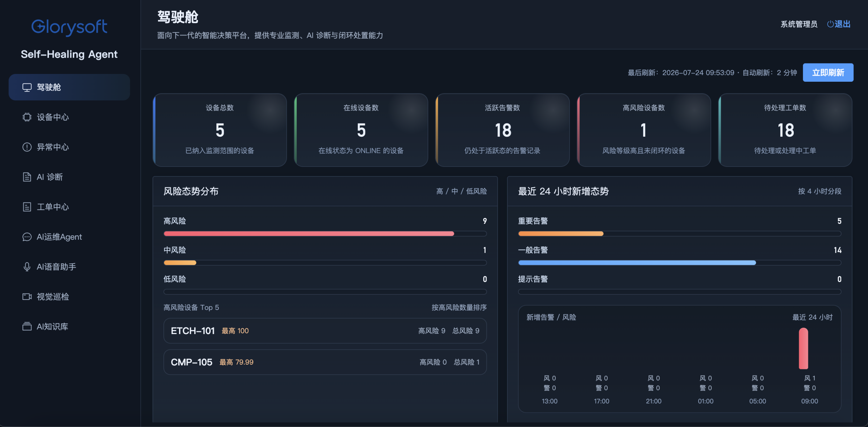Click the AI运维Agent chat bubble icon
The image size is (868, 427).
[27, 237]
